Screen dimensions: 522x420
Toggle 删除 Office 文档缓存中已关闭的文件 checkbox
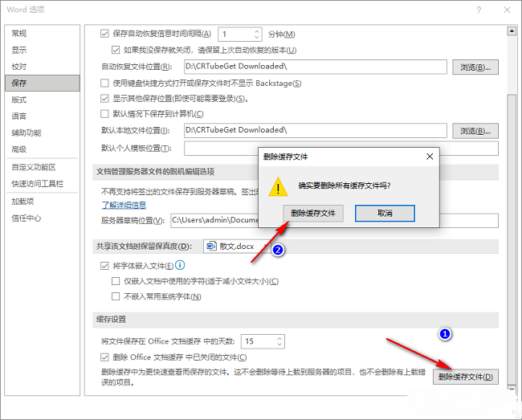(104, 357)
